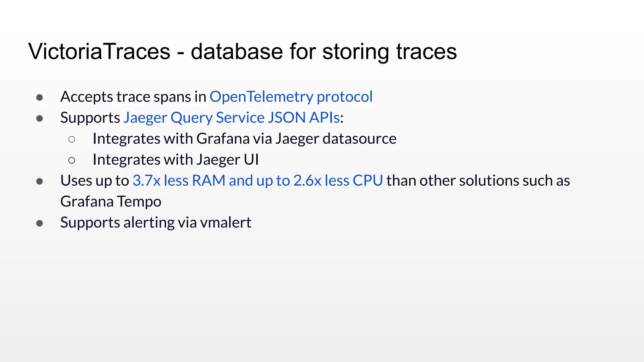
Task: Click the text Integrates with Grafana via Jaeger datasource
Action: 244,139
